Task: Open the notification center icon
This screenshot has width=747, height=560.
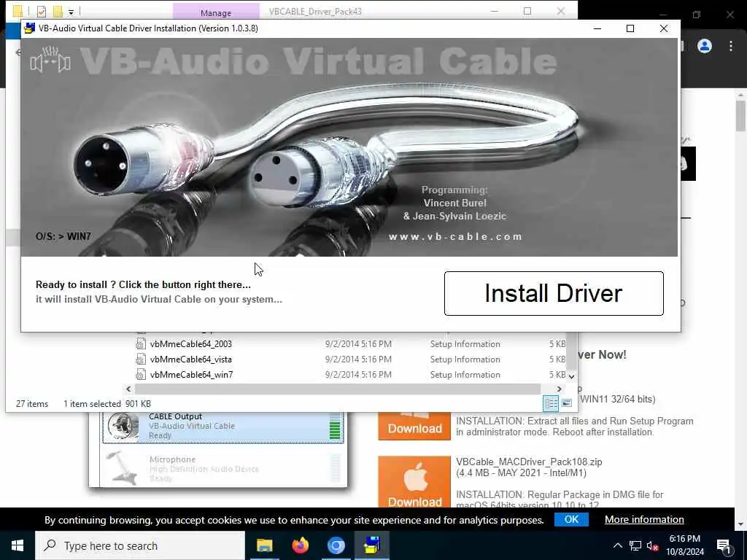Action: tap(724, 547)
